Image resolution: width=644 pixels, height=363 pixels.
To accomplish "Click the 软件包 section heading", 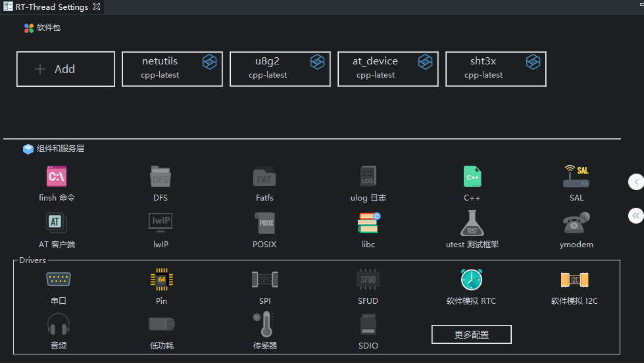I will [49, 28].
